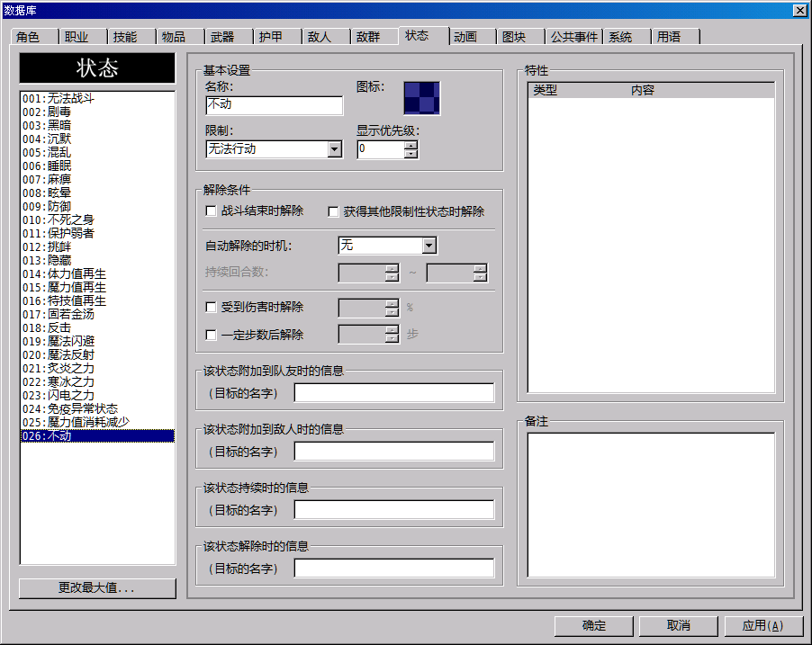Switch to the 技能 tab
This screenshot has height=645, width=812.
pyautogui.click(x=131, y=37)
